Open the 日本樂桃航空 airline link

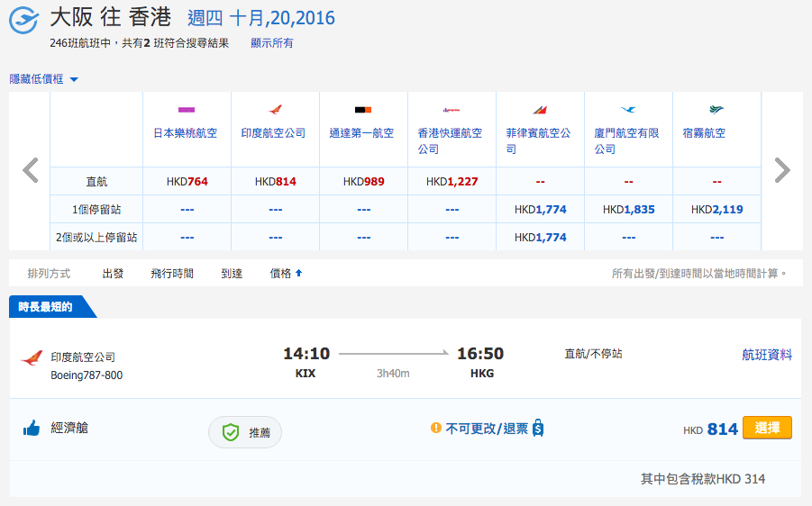(x=186, y=133)
